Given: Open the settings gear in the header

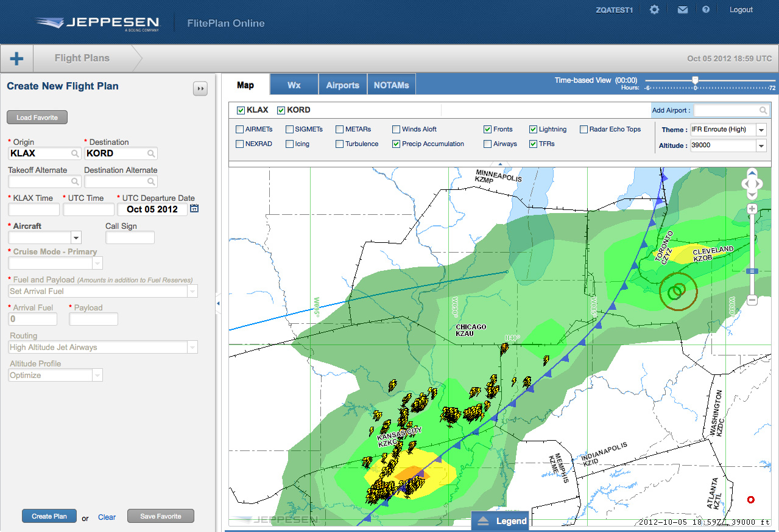Looking at the screenshot, I should pos(654,9).
